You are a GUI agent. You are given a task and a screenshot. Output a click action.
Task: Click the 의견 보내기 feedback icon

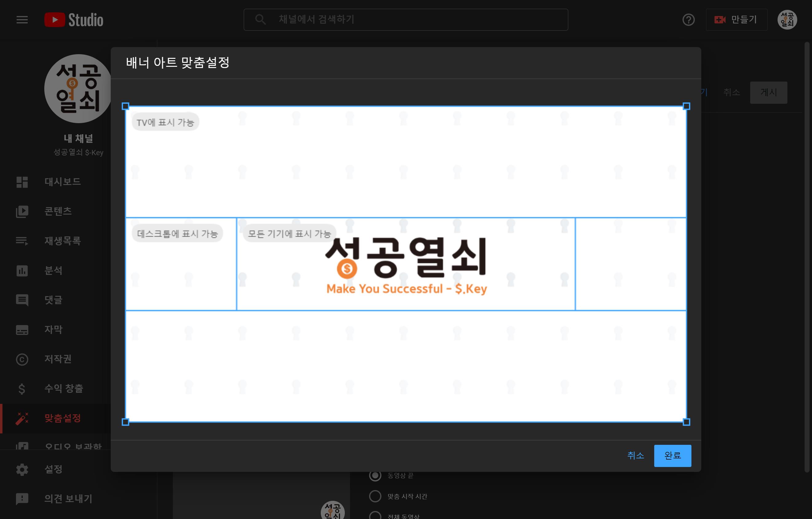(x=22, y=499)
